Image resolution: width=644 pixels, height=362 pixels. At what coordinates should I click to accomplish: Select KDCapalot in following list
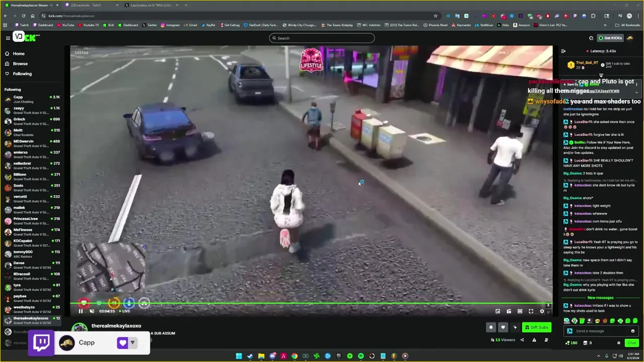32,243
